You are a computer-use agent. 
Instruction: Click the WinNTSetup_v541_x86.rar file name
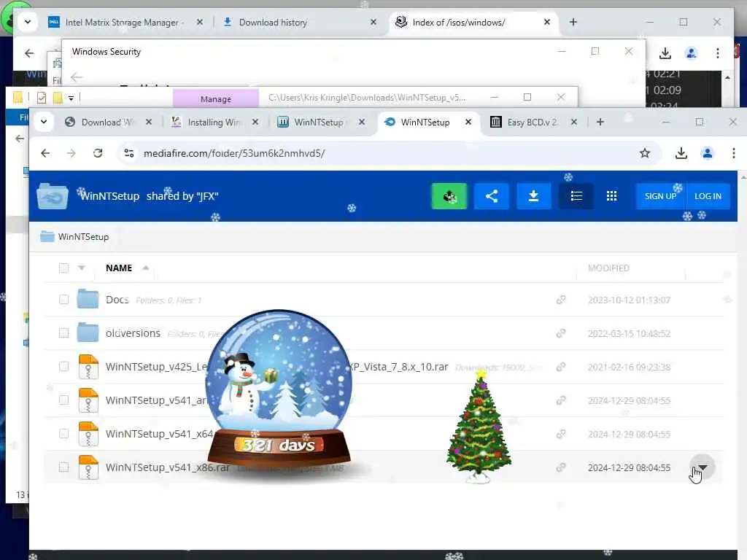point(168,467)
